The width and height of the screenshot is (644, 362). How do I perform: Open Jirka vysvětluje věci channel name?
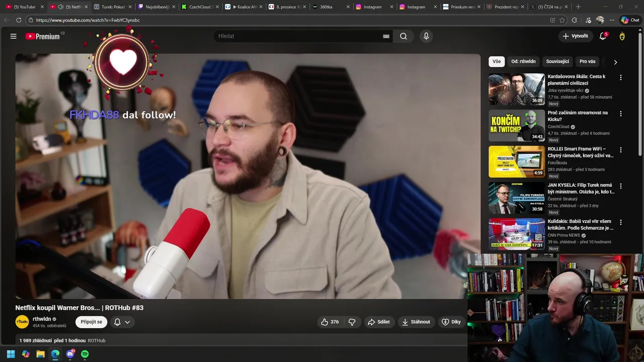[566, 90]
